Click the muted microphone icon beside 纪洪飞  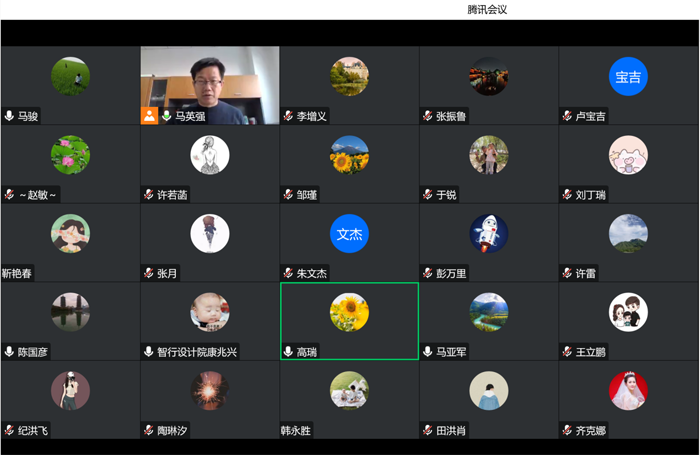9,430
